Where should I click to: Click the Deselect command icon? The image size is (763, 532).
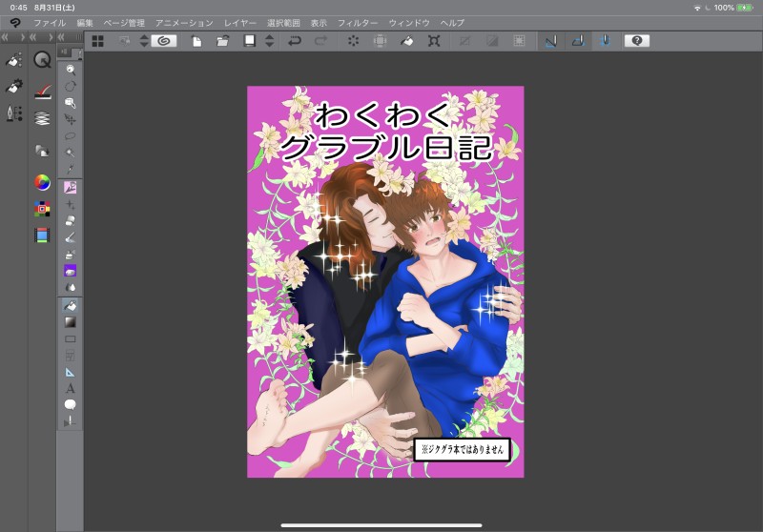tap(465, 41)
